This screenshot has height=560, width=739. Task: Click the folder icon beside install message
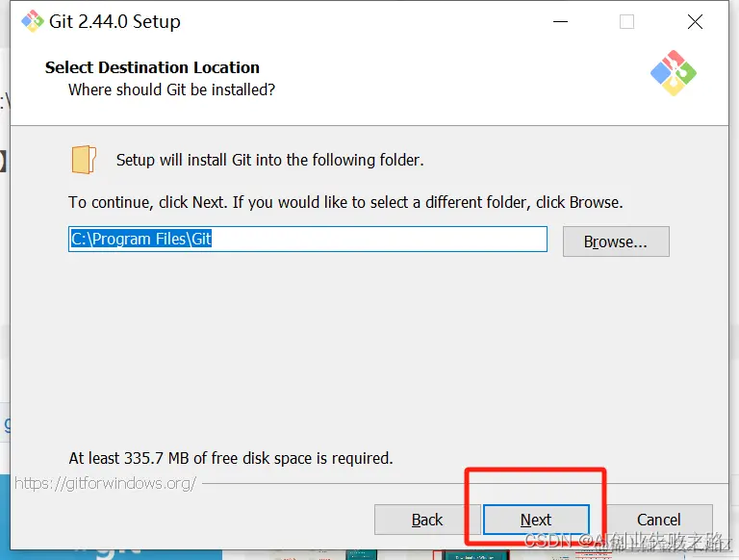[x=84, y=160]
